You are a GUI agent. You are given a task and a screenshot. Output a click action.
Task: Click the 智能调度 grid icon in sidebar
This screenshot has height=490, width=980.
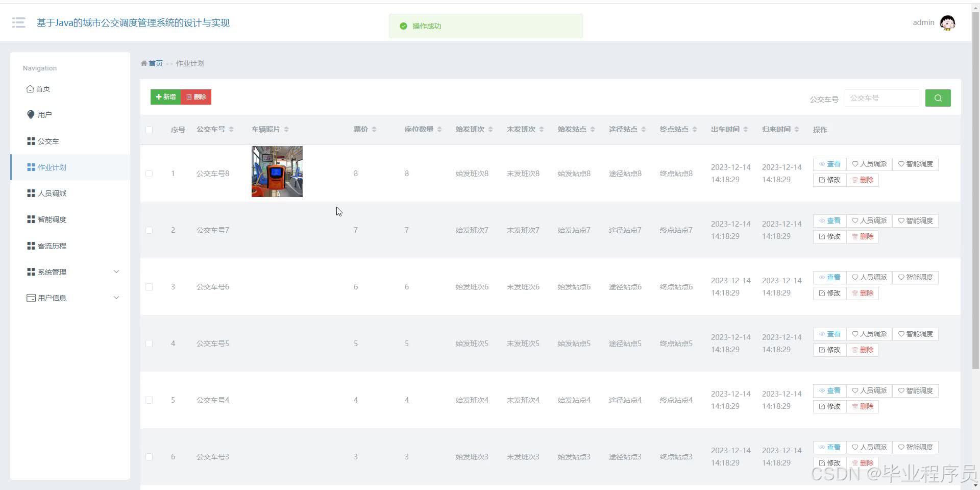tap(31, 219)
